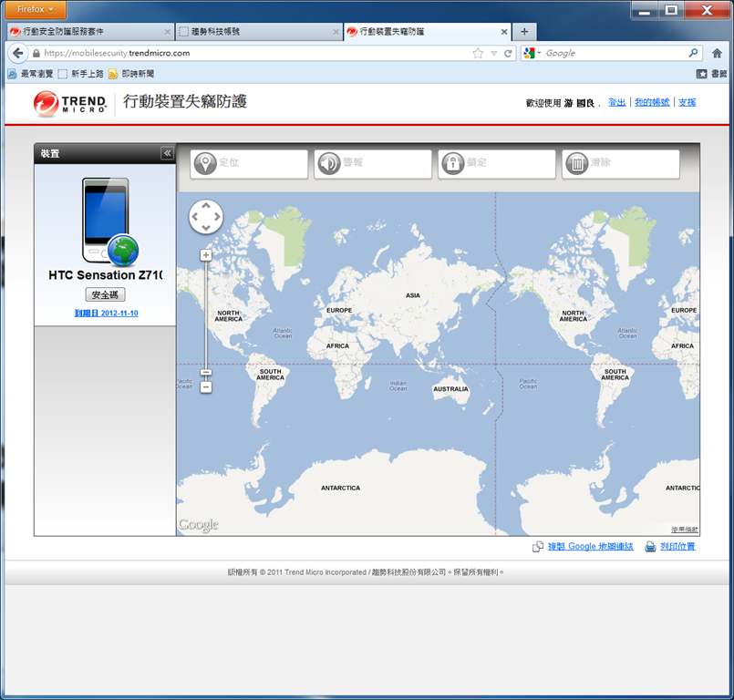Screen dimensions: 734x700
Task: Click the Google search input field
Action: [615, 54]
